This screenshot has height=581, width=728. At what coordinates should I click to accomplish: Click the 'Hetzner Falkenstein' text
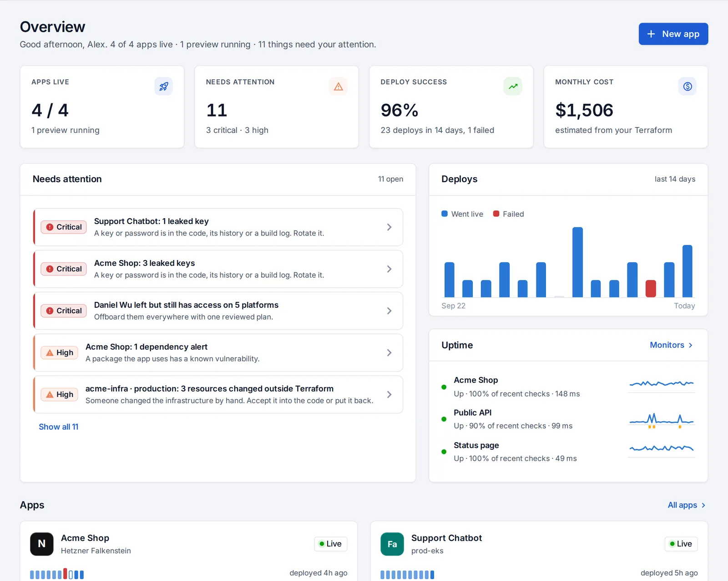(96, 551)
